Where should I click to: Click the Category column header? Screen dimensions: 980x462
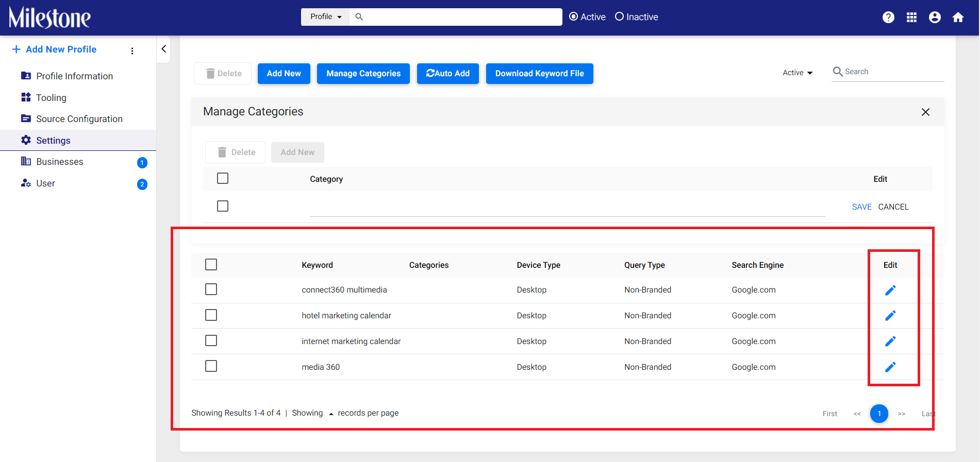click(326, 179)
